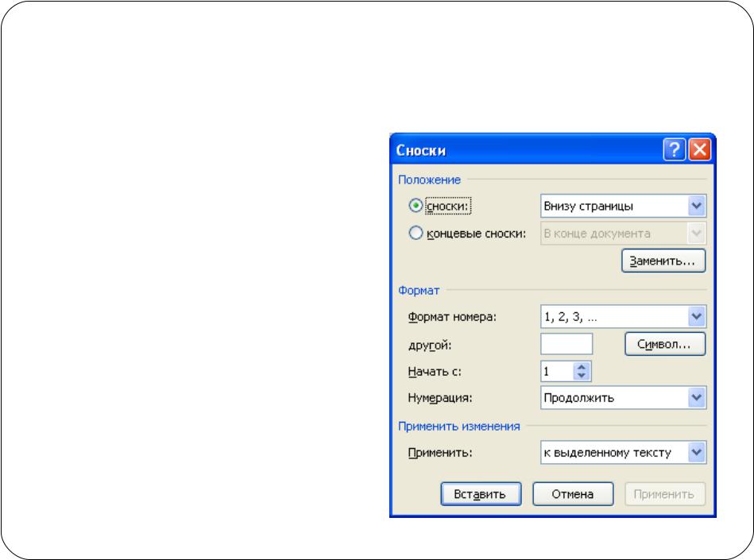Click the Символ... button

665,344
